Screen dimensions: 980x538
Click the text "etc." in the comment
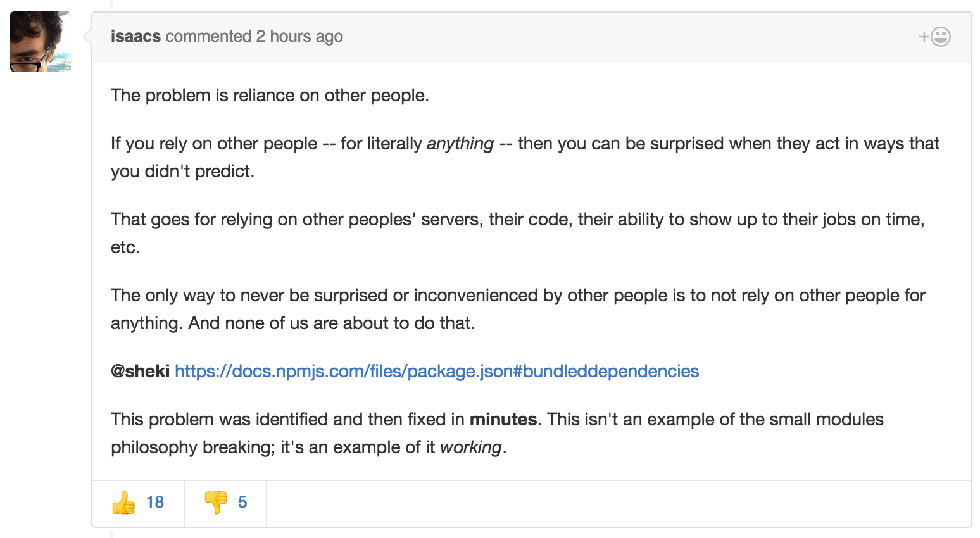tap(125, 247)
